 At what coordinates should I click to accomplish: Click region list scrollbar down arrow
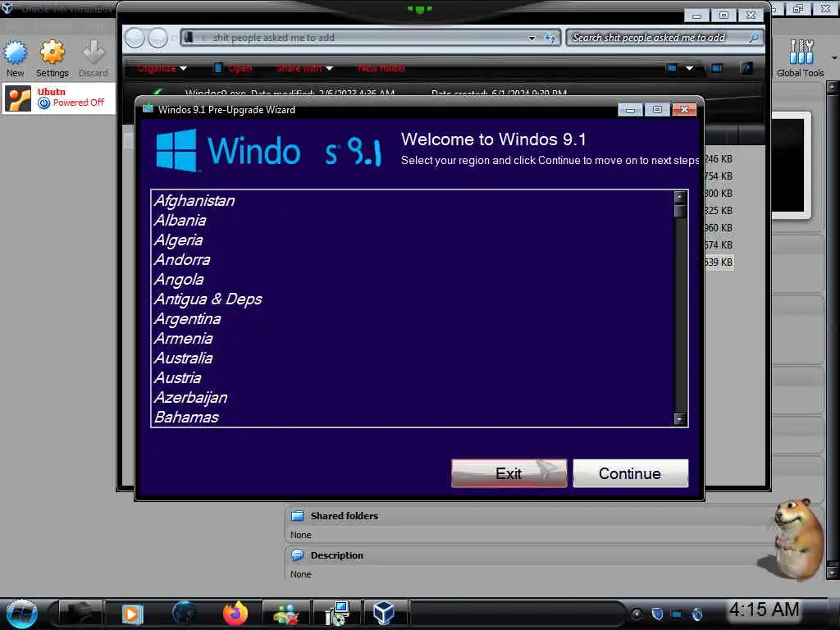coord(680,419)
